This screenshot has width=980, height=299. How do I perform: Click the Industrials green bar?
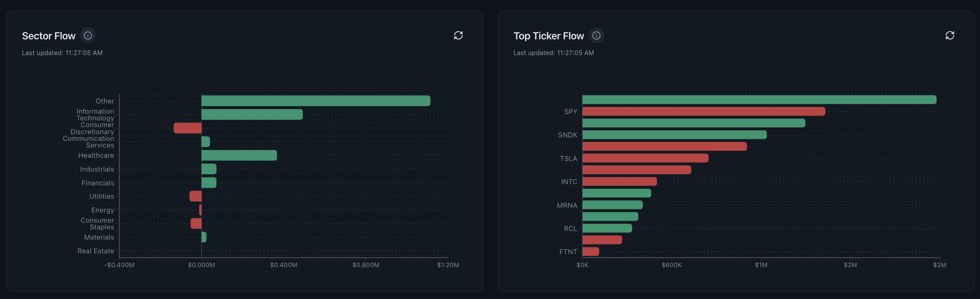pyautogui.click(x=209, y=169)
